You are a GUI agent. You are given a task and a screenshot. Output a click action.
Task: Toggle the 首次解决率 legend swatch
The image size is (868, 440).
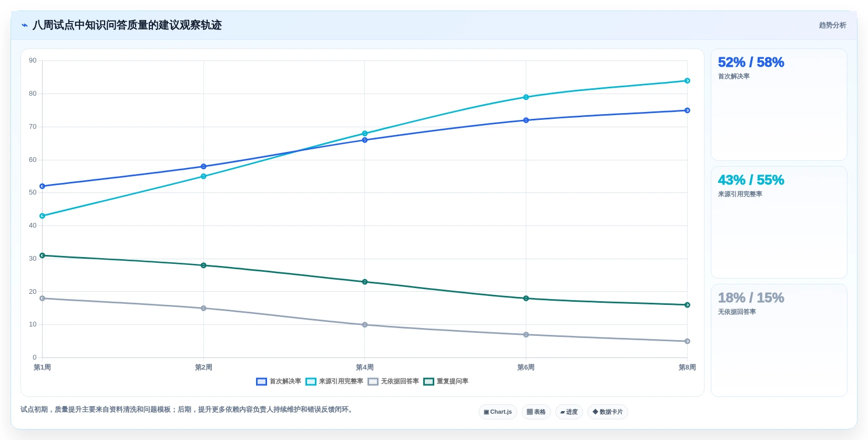pyautogui.click(x=261, y=382)
